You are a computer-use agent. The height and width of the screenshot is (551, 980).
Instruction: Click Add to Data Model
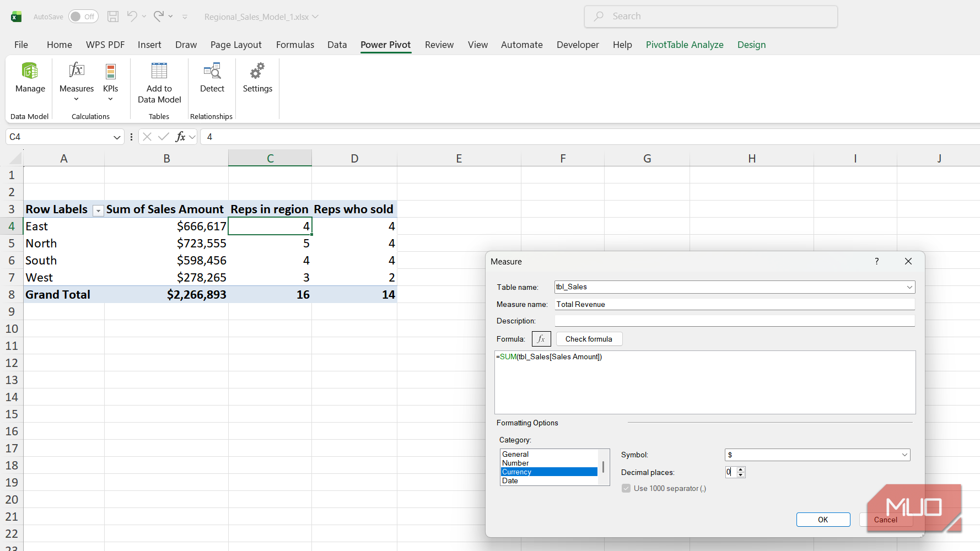(x=159, y=83)
